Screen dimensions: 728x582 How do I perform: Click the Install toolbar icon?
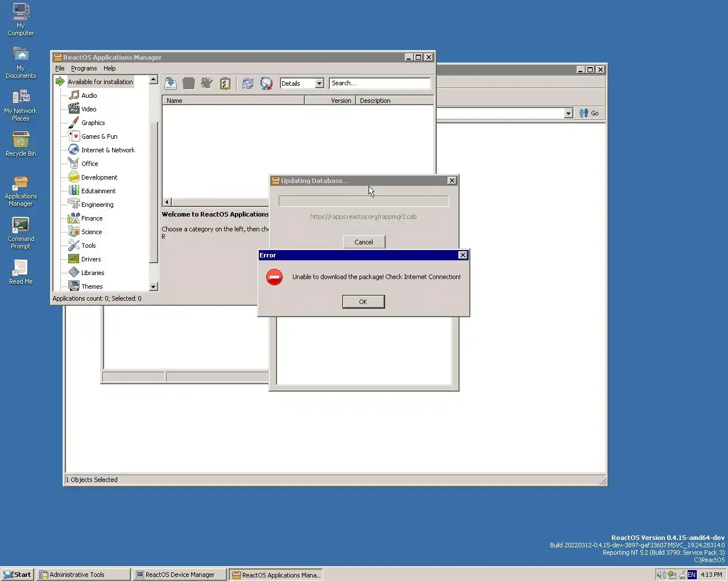coord(171,84)
